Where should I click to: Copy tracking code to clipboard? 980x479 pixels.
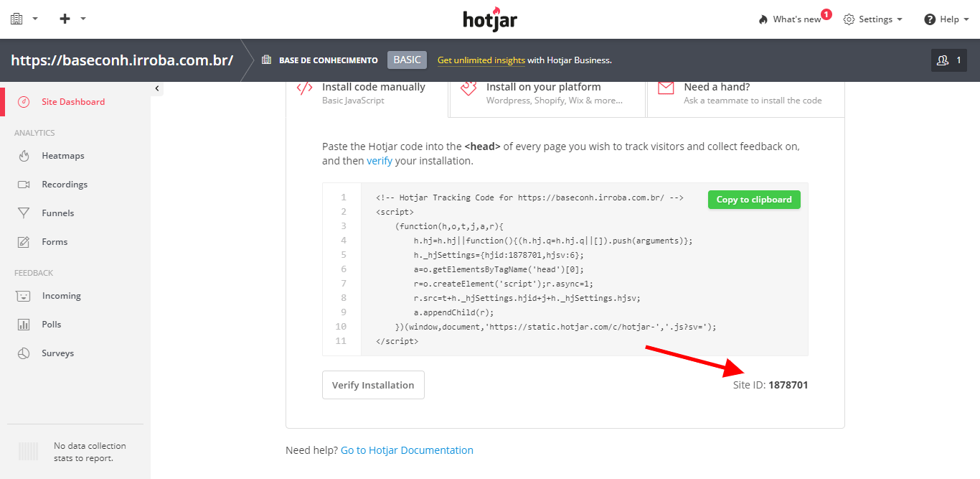pos(754,200)
